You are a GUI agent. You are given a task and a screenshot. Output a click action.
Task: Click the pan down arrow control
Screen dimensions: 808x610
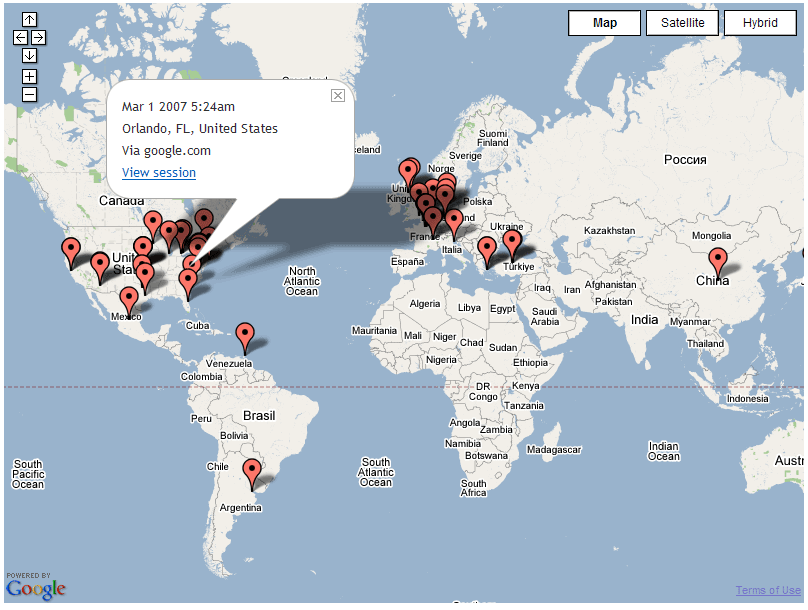29,55
